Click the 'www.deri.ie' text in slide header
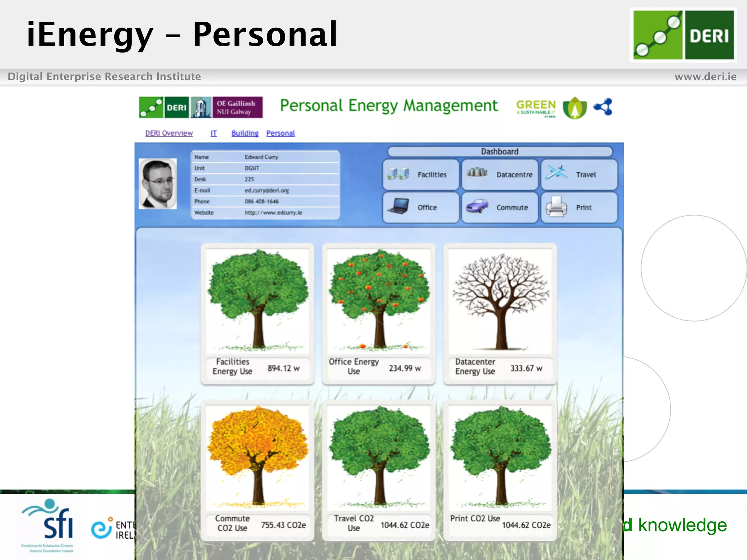The image size is (747, 560). [705, 77]
